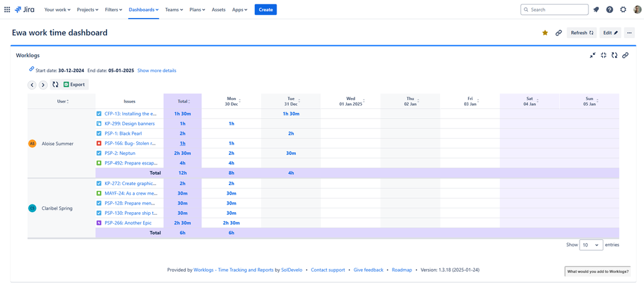Reload data with the Worklogs toolbar refresh icon
This screenshot has height=296, width=644.
coord(55,84)
